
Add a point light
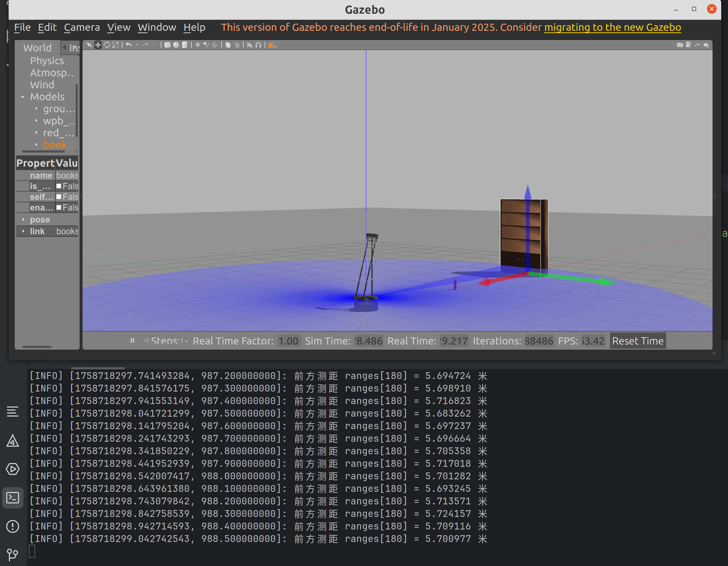(198, 45)
